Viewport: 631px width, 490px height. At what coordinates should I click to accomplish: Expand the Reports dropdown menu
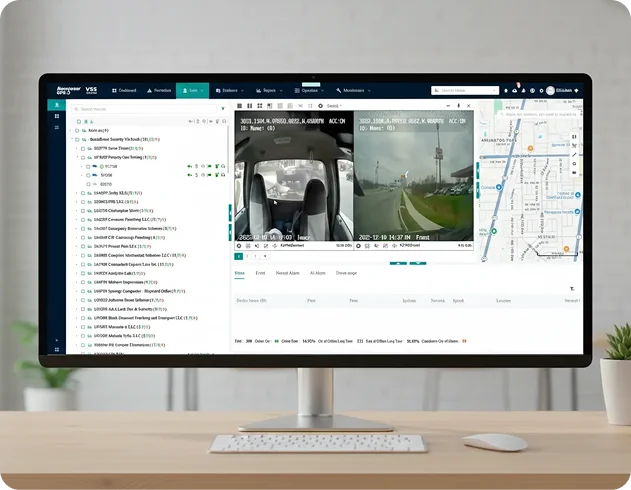click(267, 90)
